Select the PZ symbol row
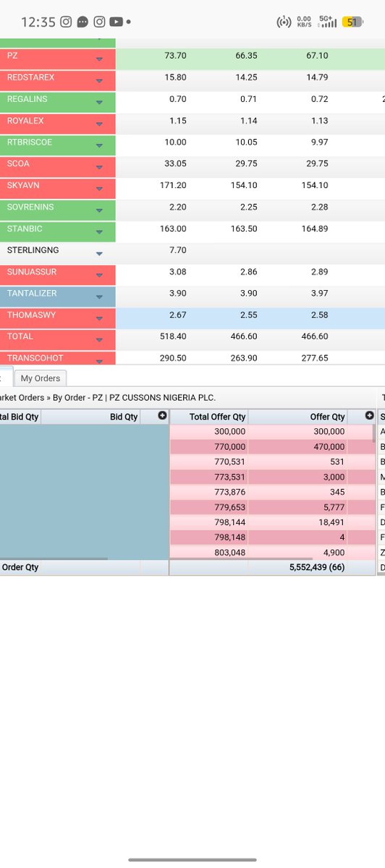Image resolution: width=385 pixels, height=868 pixels. click(x=192, y=59)
